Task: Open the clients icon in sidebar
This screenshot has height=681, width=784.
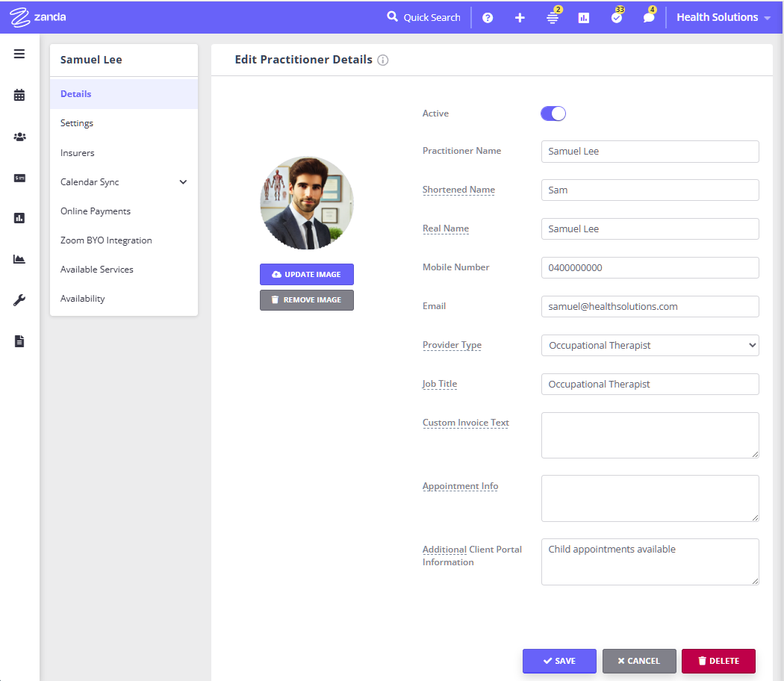Action: pyautogui.click(x=19, y=137)
